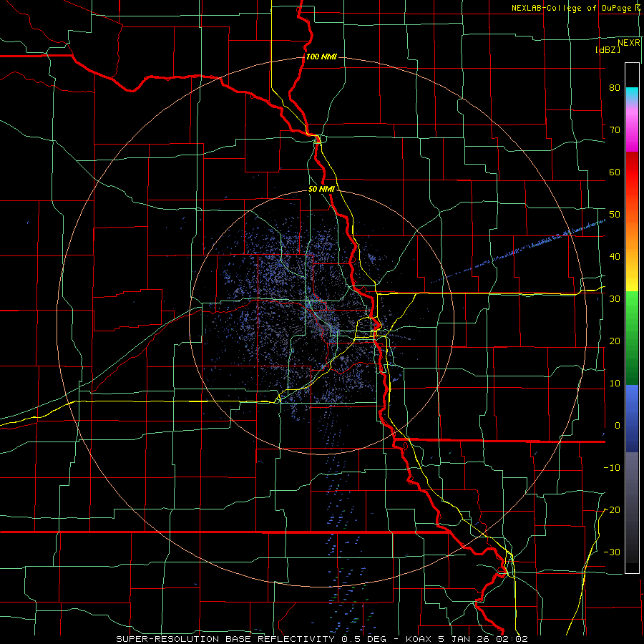Click the diagonal blue radar streak
The height and width of the screenshot is (644, 644).
click(518, 251)
